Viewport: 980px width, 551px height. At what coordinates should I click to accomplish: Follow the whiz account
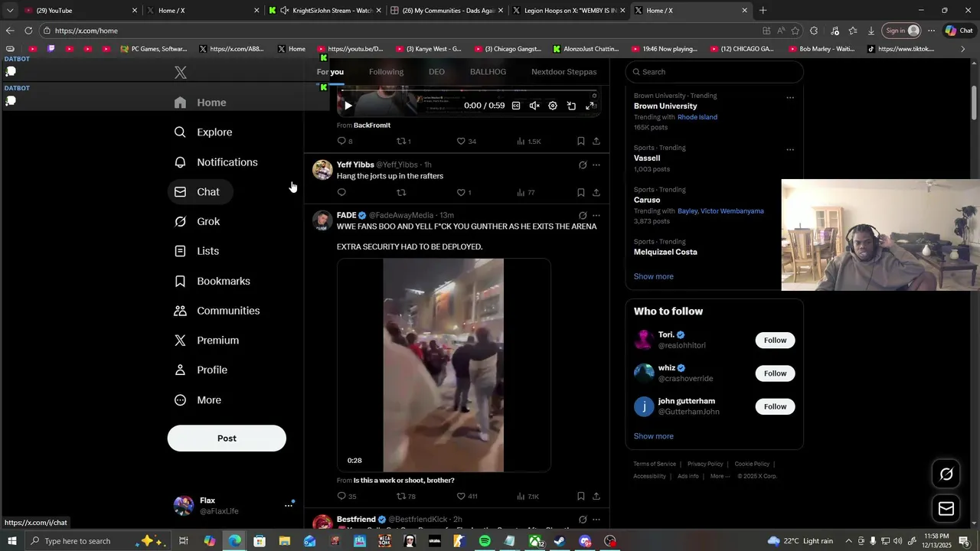(x=775, y=373)
